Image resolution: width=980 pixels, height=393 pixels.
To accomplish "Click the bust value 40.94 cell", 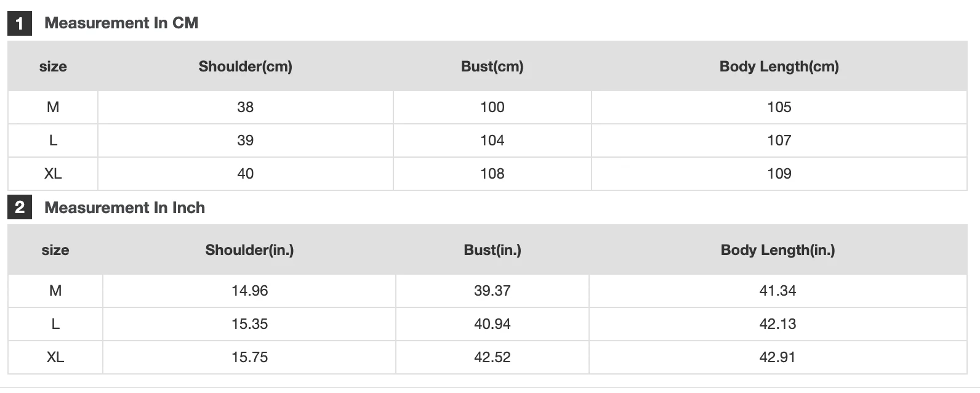I will [x=492, y=324].
